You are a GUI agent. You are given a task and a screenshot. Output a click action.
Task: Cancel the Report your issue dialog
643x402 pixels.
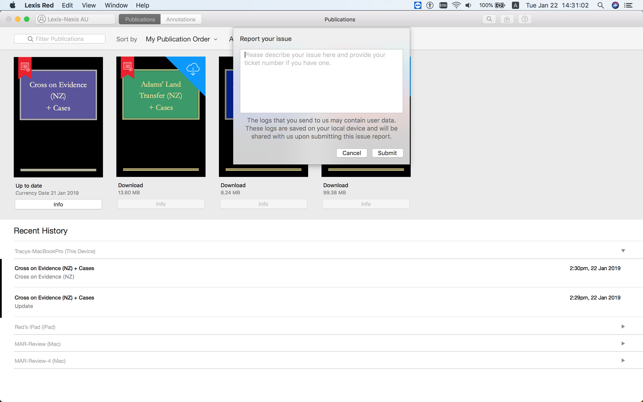tap(351, 153)
